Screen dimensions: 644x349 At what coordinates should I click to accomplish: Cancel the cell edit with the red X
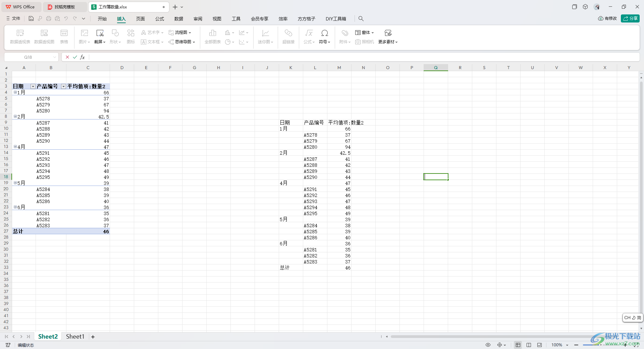coord(67,57)
